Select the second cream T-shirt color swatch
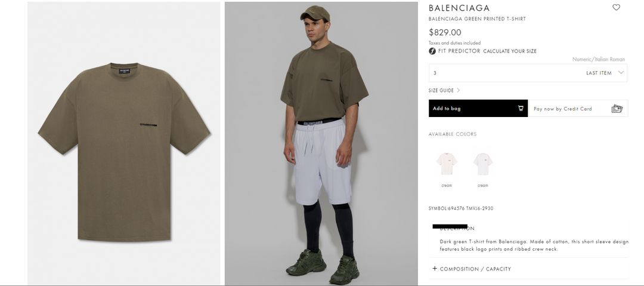The image size is (644, 286). coord(482,164)
